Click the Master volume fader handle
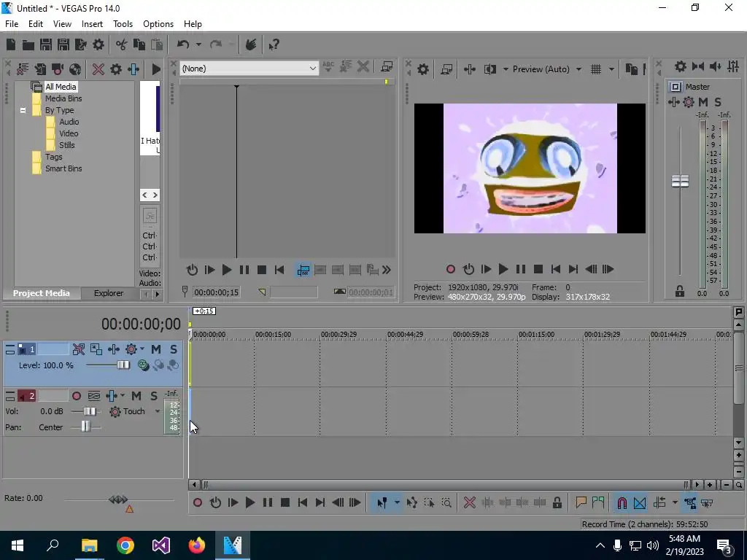 [x=680, y=181]
